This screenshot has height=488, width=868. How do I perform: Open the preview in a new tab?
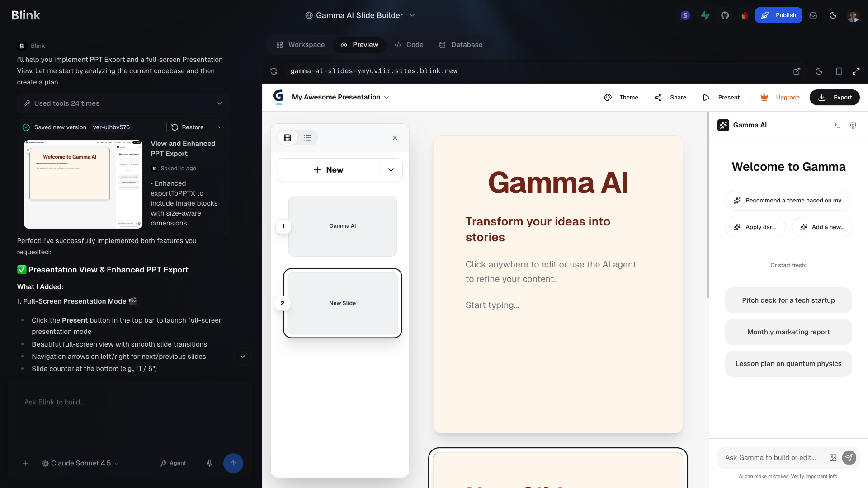(797, 71)
